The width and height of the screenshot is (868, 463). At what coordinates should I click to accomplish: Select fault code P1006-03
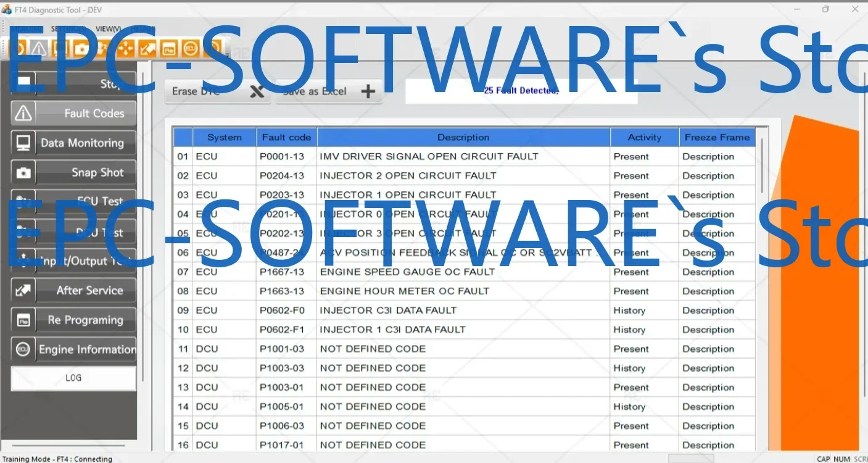click(x=282, y=425)
